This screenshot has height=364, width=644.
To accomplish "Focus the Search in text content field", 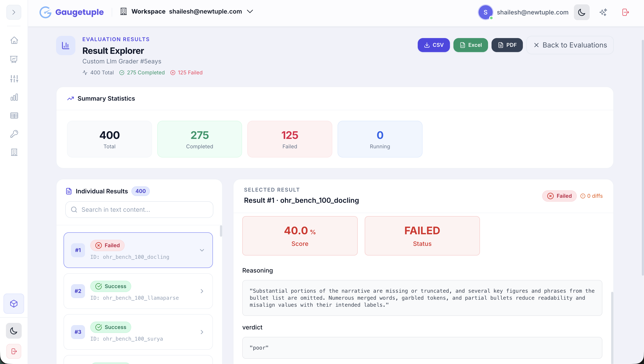I will (x=139, y=210).
